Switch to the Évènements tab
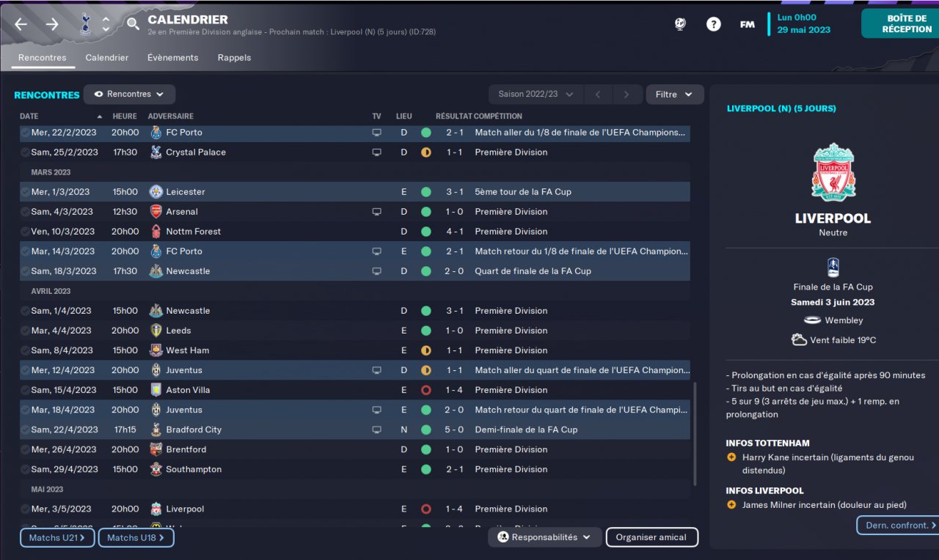939x560 pixels. pos(173,58)
